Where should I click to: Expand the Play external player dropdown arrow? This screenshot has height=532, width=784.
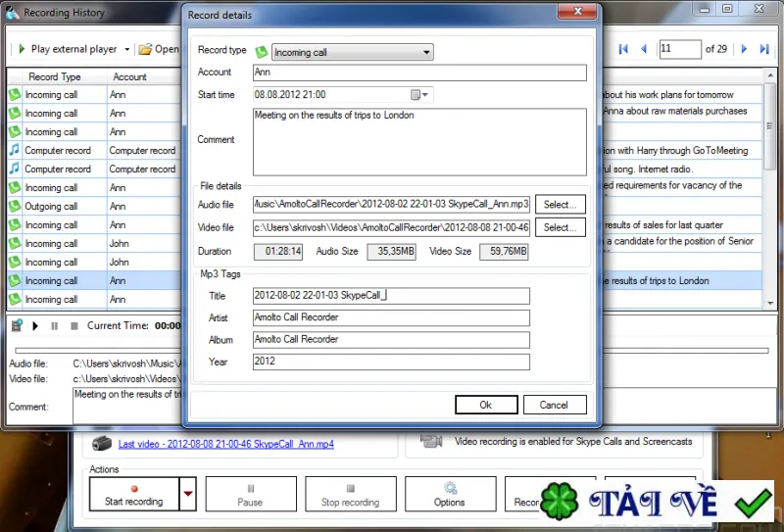[127, 49]
